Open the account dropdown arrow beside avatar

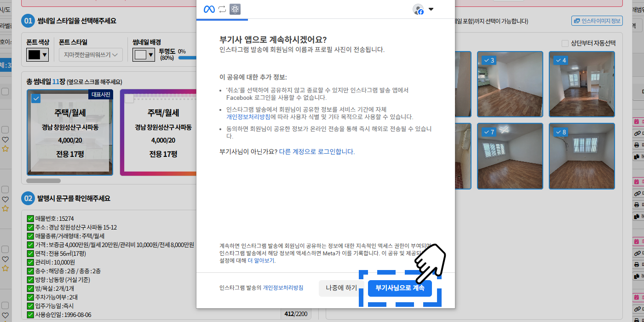tap(431, 9)
